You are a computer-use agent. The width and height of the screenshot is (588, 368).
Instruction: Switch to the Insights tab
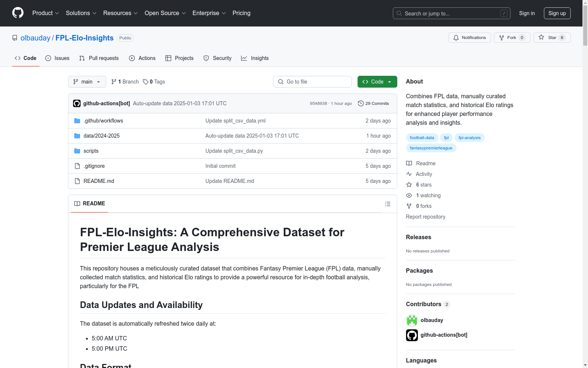pyautogui.click(x=255, y=58)
